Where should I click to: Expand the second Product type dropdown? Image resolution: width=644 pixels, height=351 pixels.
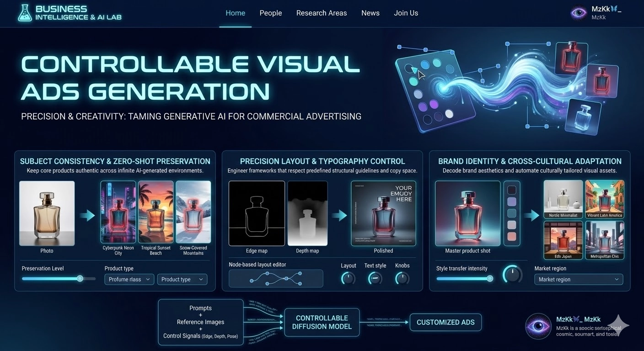182,279
